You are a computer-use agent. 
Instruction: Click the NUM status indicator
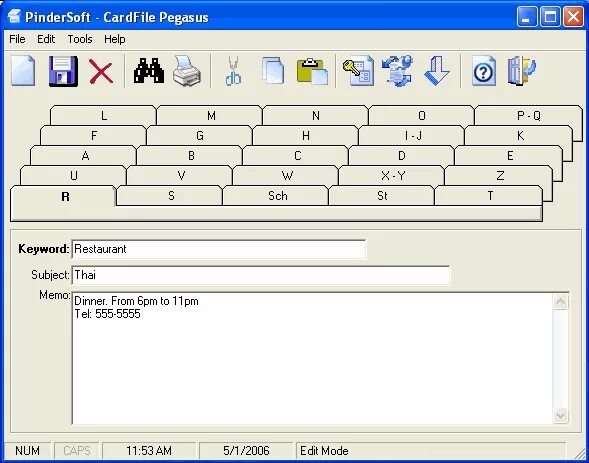27,450
